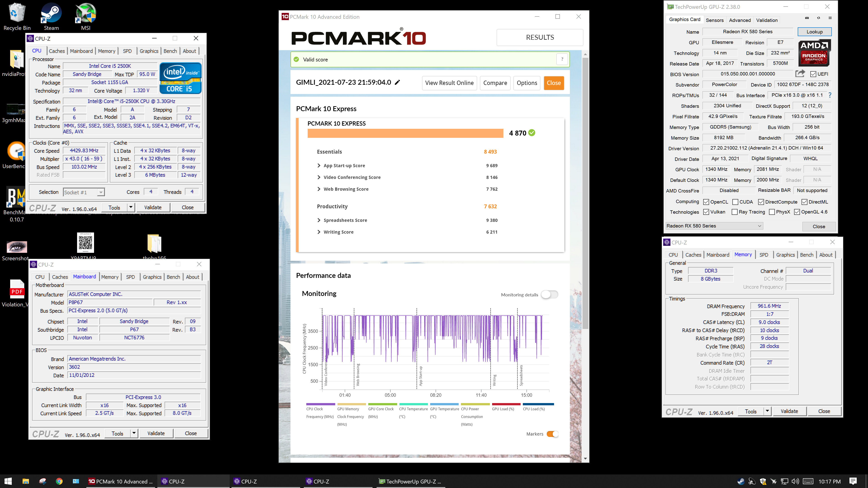Switch to the Advanced tab in GPU-Z

(740, 20)
